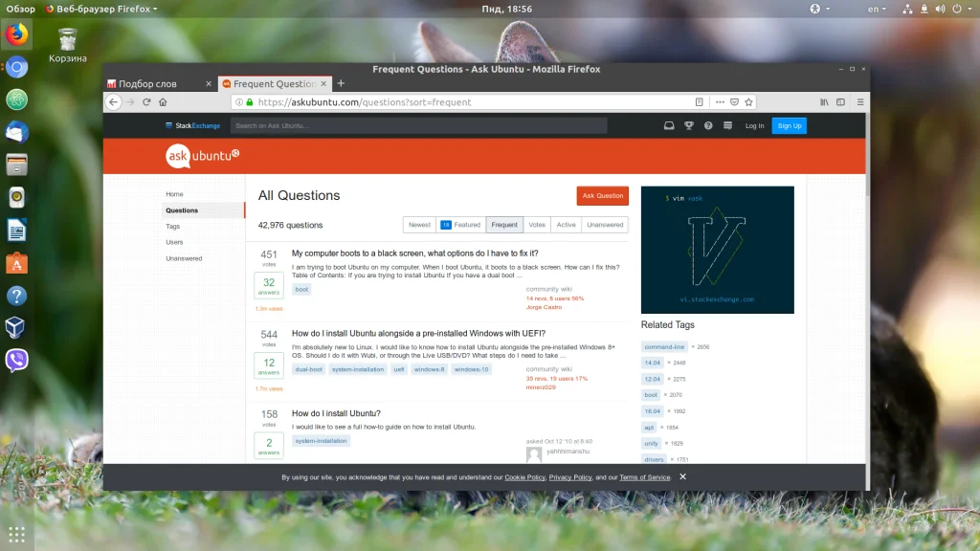Toggle reader view icon in address bar
This screenshot has height=551, width=980.
700,101
